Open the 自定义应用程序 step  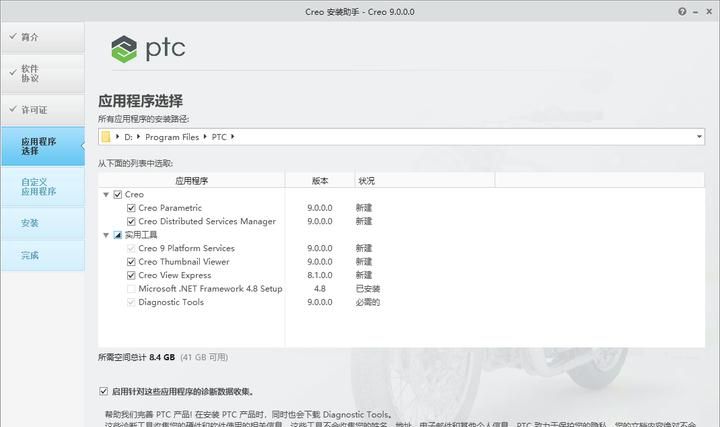[x=43, y=187]
